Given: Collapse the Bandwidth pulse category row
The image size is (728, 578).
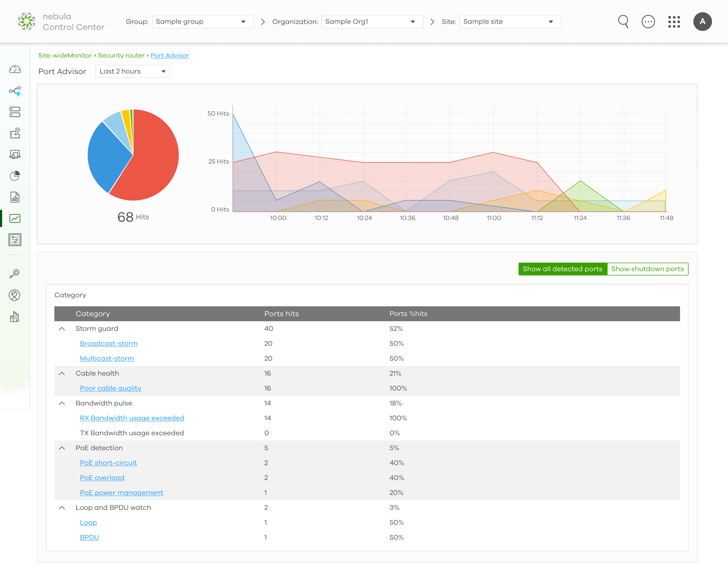Looking at the screenshot, I should pyautogui.click(x=62, y=404).
